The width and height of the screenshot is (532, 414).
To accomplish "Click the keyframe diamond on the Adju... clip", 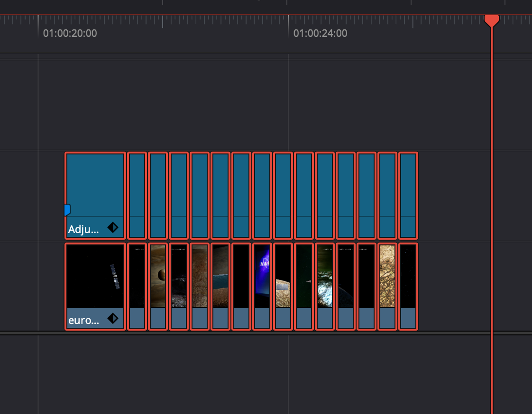I will [x=113, y=227].
